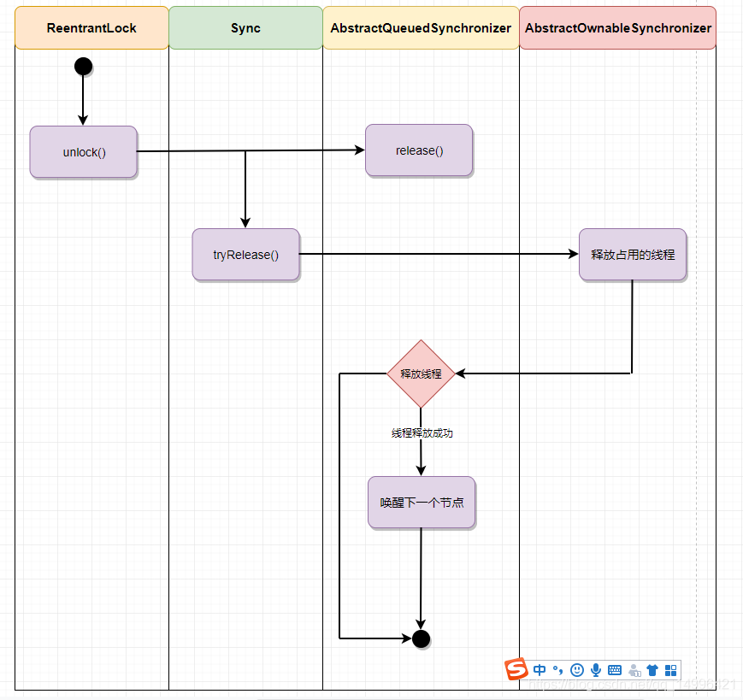The width and height of the screenshot is (743, 700).
Task: Open the skin shirt icon on the IME bar
Action: [x=652, y=670]
